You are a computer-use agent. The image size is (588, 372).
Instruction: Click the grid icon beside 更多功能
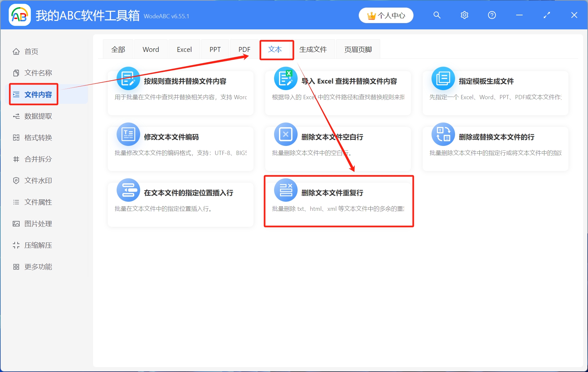click(x=16, y=267)
